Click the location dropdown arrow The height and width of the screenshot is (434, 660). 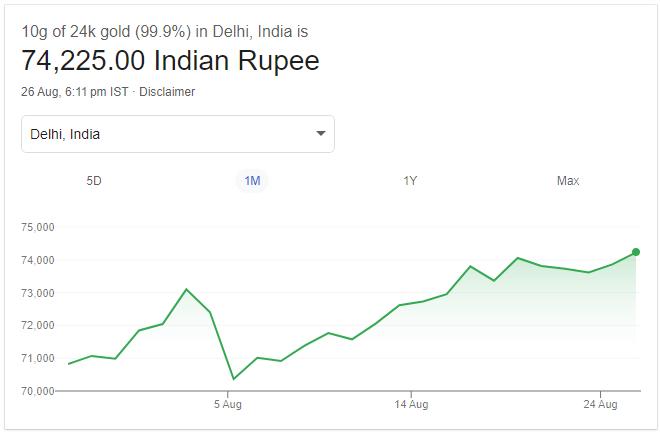click(320, 134)
